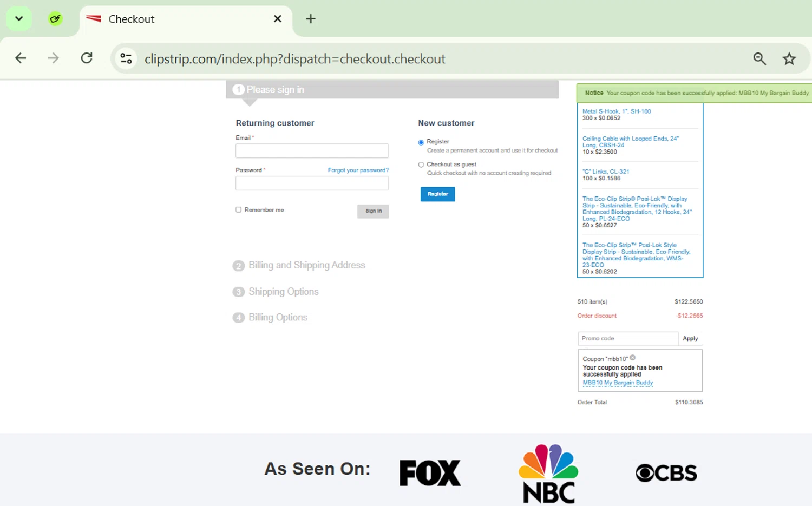The height and width of the screenshot is (506, 812).
Task: Open MBB10 My Bargain Buddy link
Action: pos(618,383)
